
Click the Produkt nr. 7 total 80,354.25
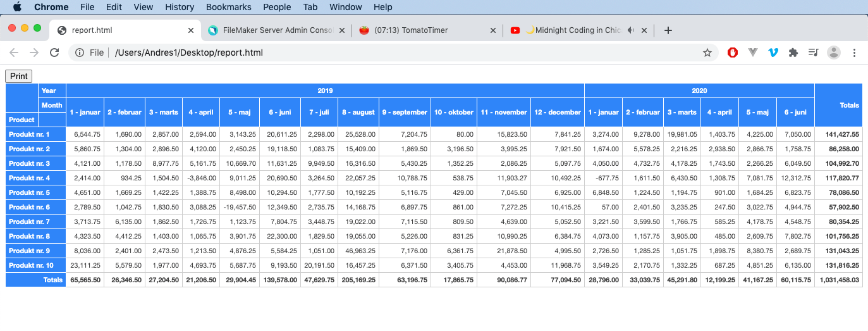[838, 222]
